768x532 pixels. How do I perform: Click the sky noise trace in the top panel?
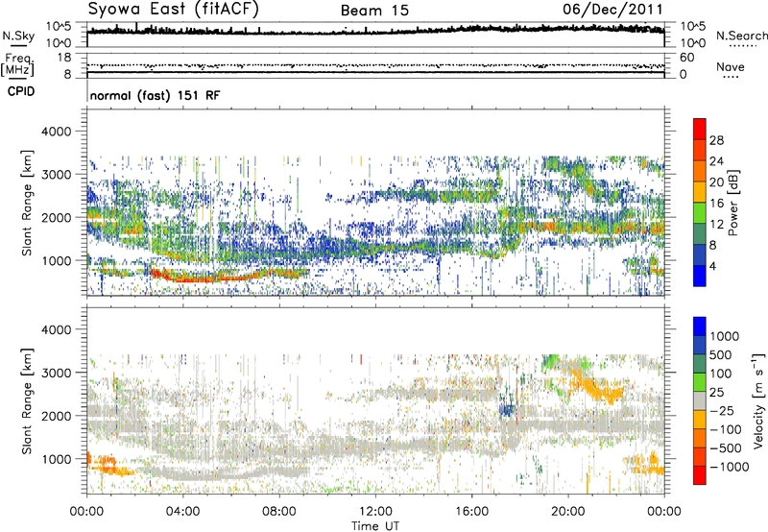tap(375, 32)
